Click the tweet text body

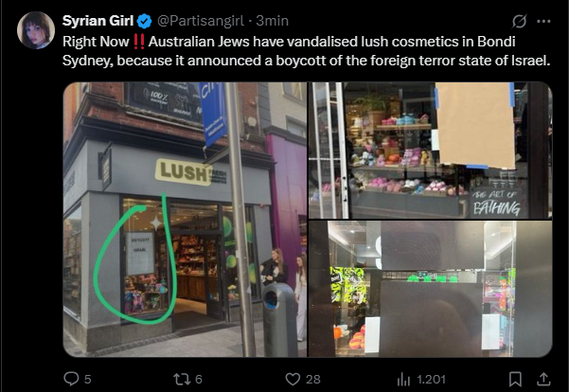tap(306, 51)
